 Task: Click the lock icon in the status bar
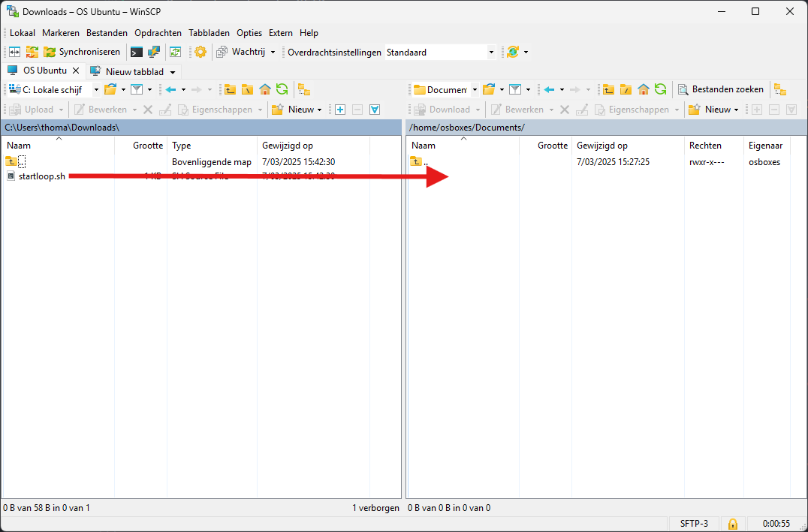tap(732, 523)
